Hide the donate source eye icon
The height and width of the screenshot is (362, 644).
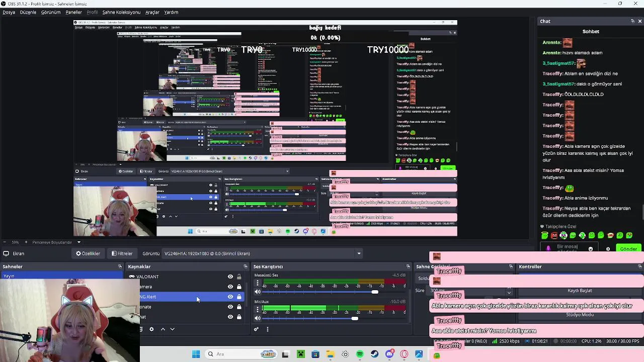click(230, 307)
